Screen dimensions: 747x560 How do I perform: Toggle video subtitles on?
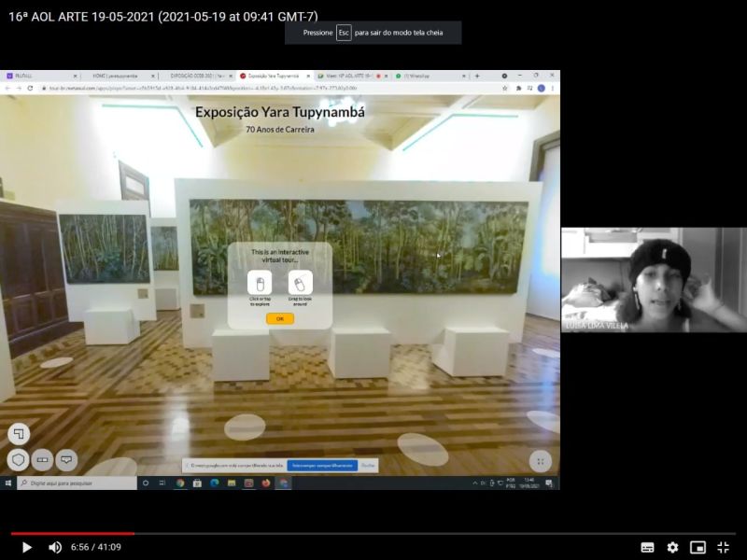pos(647,547)
